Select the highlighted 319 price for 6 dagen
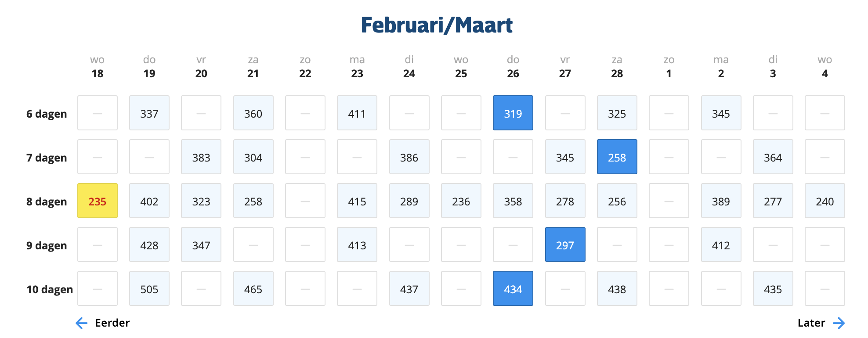This screenshot has width=868, height=338. (513, 113)
